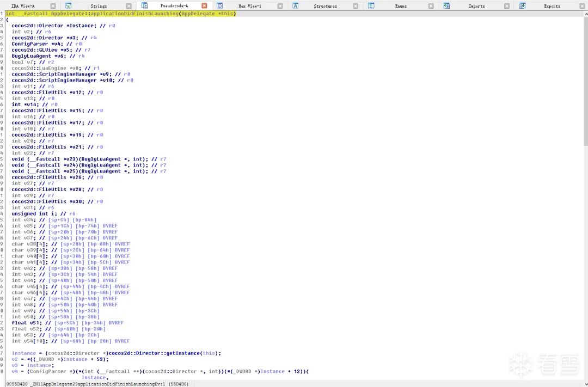Select the 'unsigned int i' declaration line
Viewport: 588px width, 387px height.
43,214
